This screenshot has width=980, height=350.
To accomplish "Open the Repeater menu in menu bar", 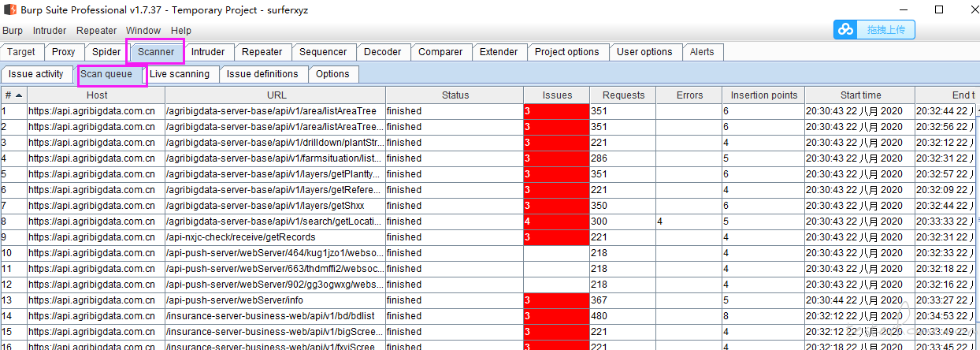I will [x=96, y=31].
